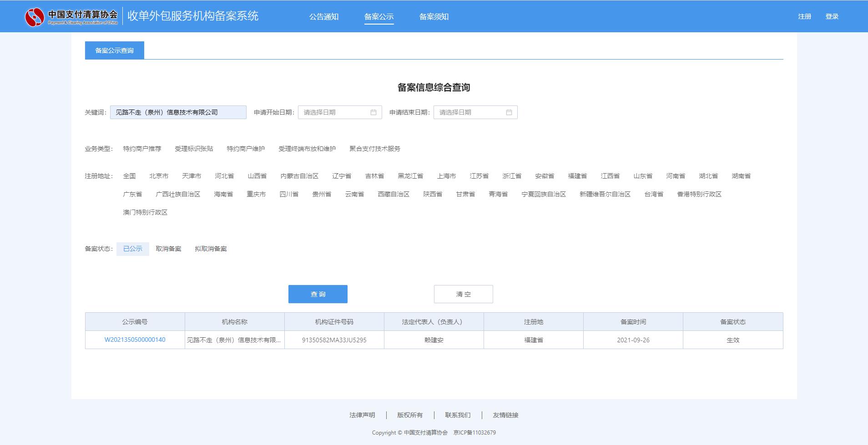Choose 山西省 as registration address

tap(257, 176)
